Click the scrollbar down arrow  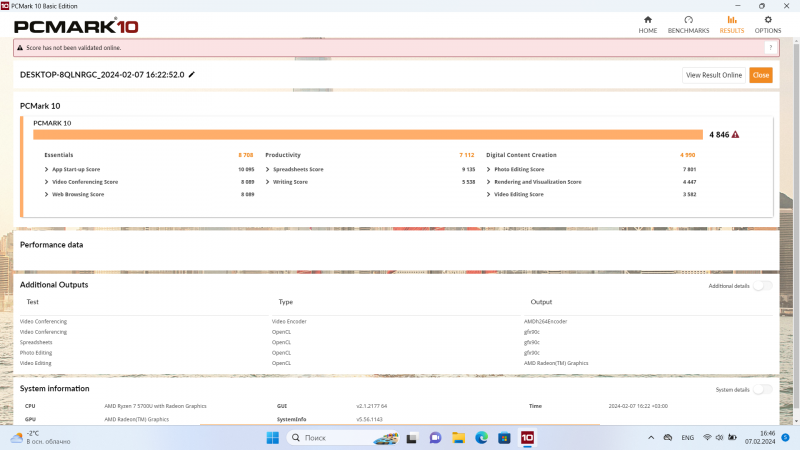pos(796,421)
